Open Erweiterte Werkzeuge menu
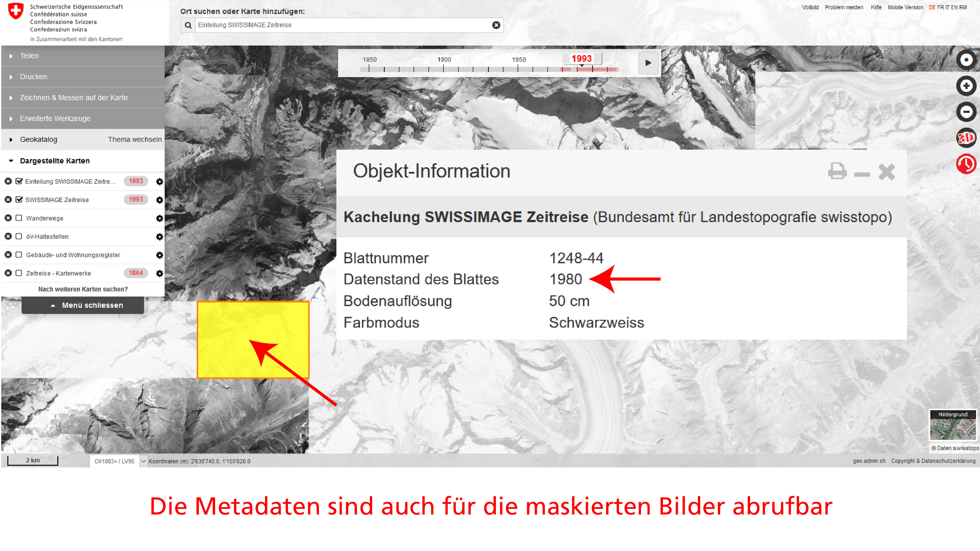 point(55,119)
